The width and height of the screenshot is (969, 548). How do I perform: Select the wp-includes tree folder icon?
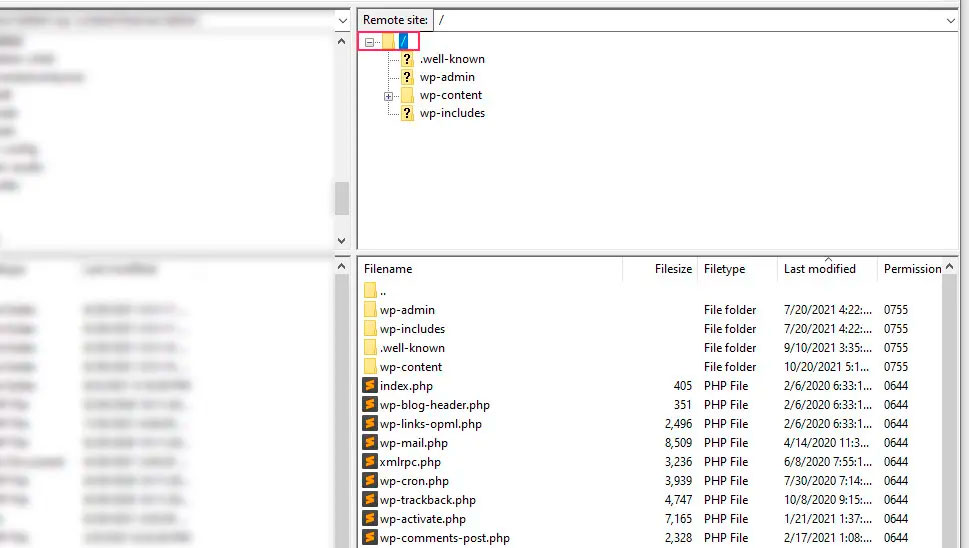[x=407, y=113]
